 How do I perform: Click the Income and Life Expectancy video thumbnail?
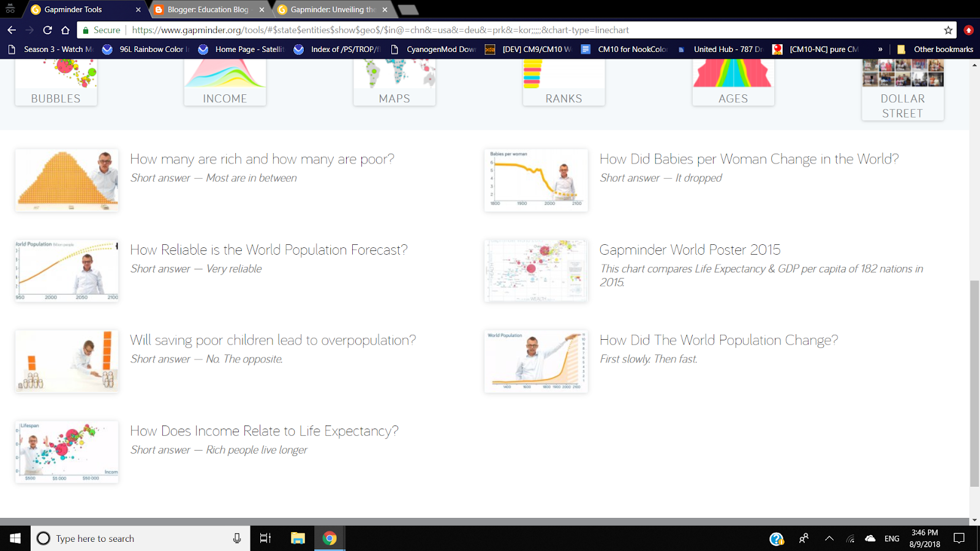coord(66,451)
